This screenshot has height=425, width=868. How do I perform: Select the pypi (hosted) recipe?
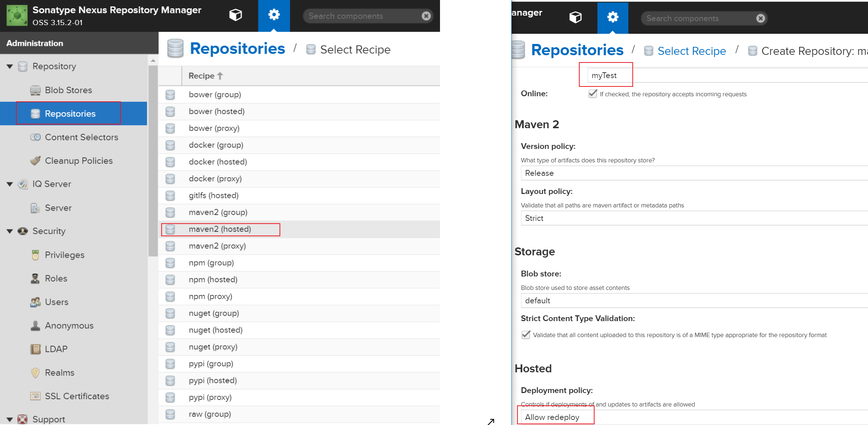pos(299,381)
